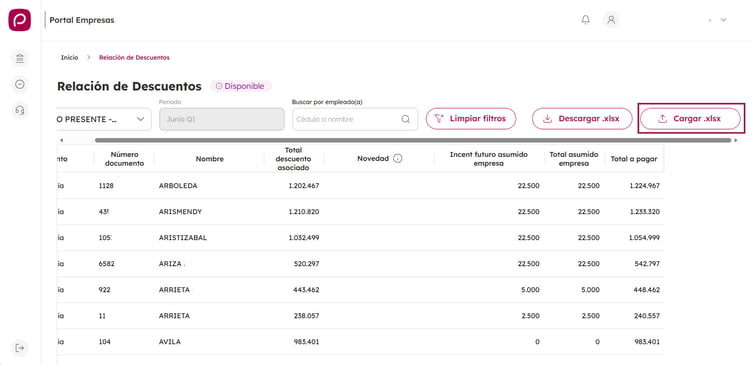Click the 1.032.499 discount value
Screen dimensions: 752x365
[304, 237]
